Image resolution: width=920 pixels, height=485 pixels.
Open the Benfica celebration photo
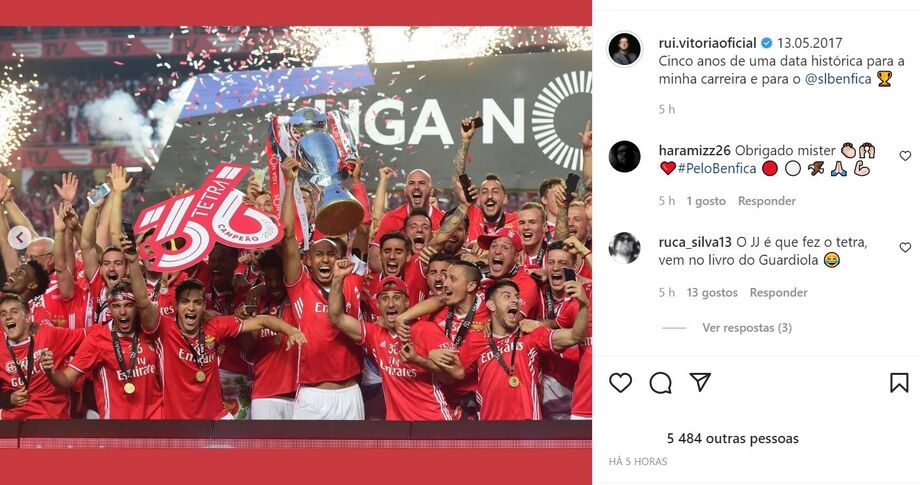click(296, 223)
